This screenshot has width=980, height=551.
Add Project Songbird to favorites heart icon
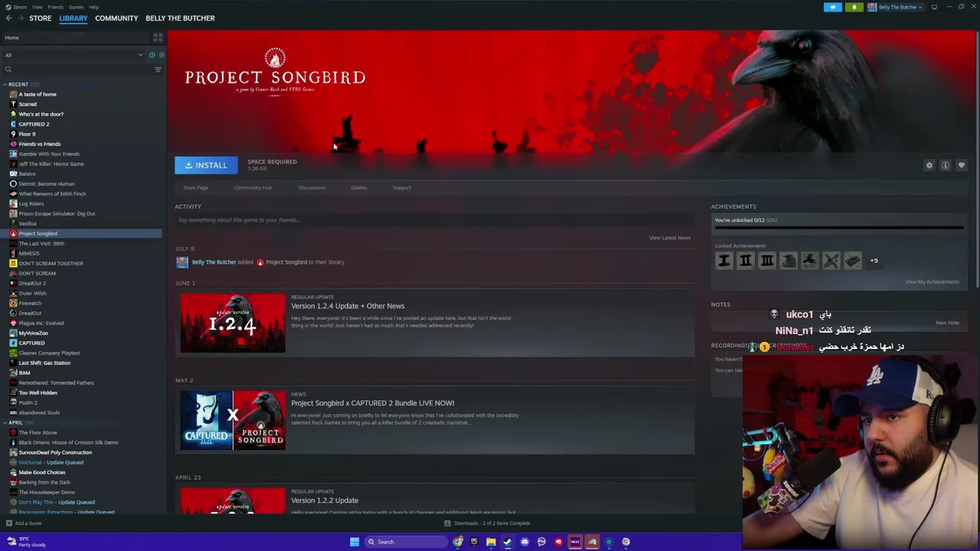point(962,165)
